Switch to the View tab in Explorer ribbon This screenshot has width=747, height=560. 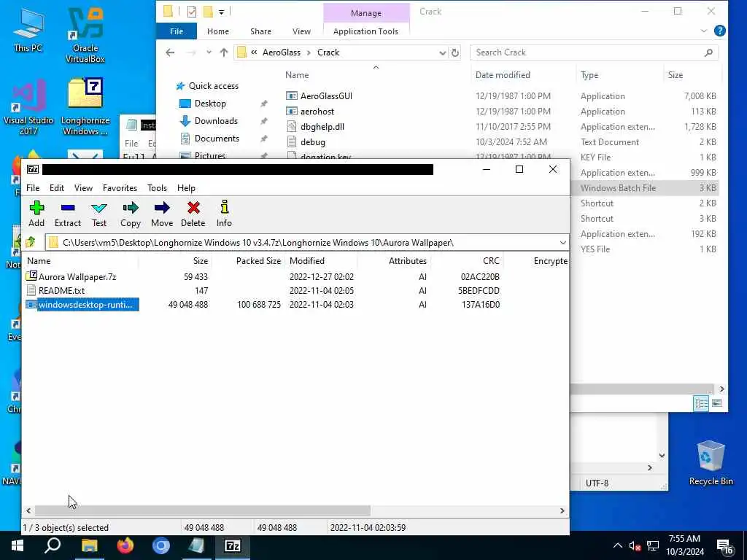tap(301, 31)
